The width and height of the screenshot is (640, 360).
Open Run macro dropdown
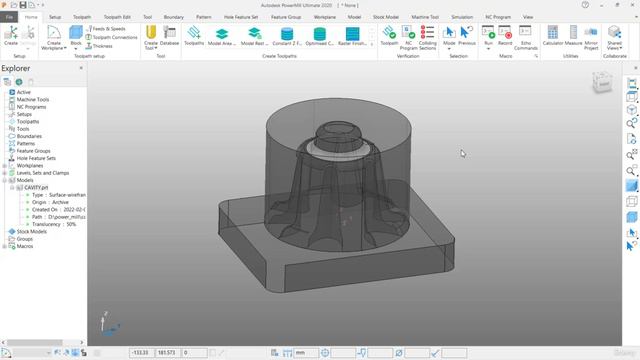coord(488,49)
